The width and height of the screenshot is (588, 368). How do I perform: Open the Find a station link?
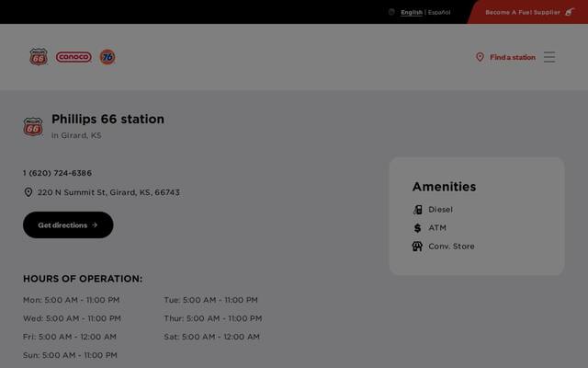[x=513, y=57]
